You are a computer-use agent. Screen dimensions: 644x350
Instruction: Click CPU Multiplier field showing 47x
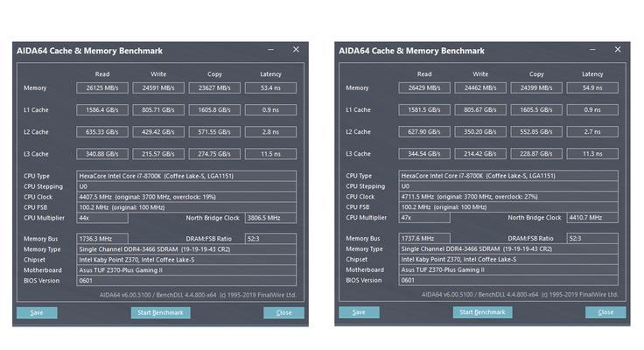click(x=424, y=217)
